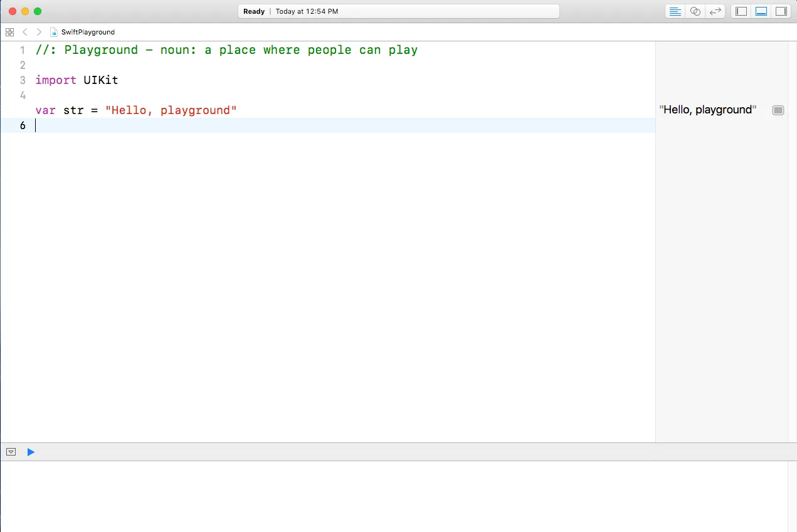Open the related items grid menu
Viewport: 797px width, 532px height.
9,32
